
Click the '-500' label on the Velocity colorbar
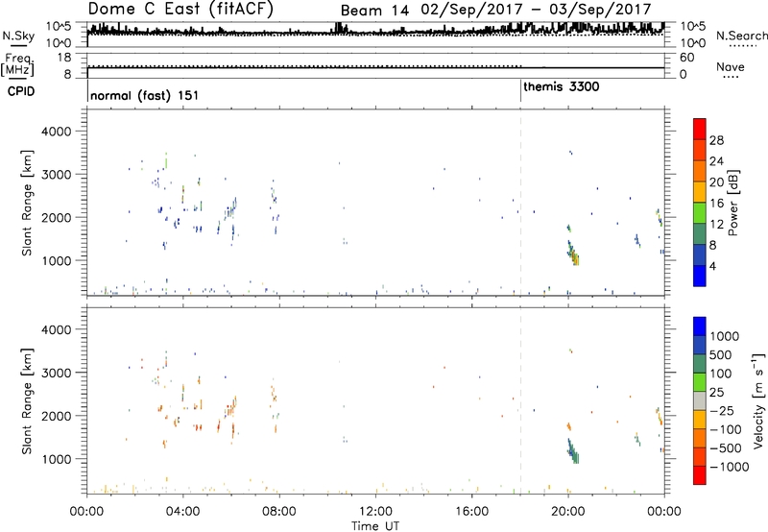(x=726, y=448)
